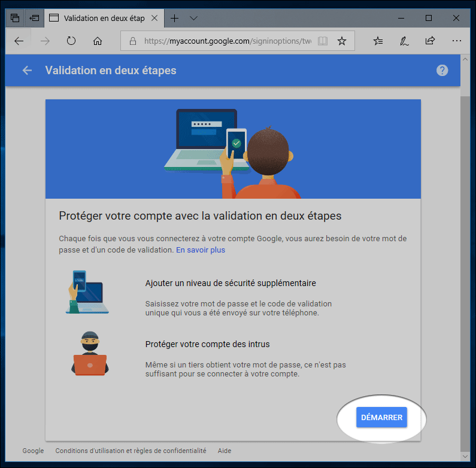This screenshot has height=468, width=476.
Task: Add page to favorites with star icon
Action: [x=342, y=41]
